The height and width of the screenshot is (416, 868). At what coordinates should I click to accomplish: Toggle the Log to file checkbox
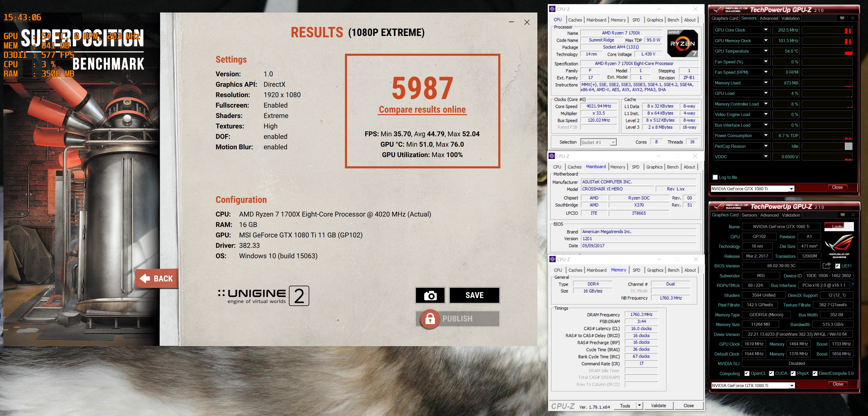[x=715, y=177]
